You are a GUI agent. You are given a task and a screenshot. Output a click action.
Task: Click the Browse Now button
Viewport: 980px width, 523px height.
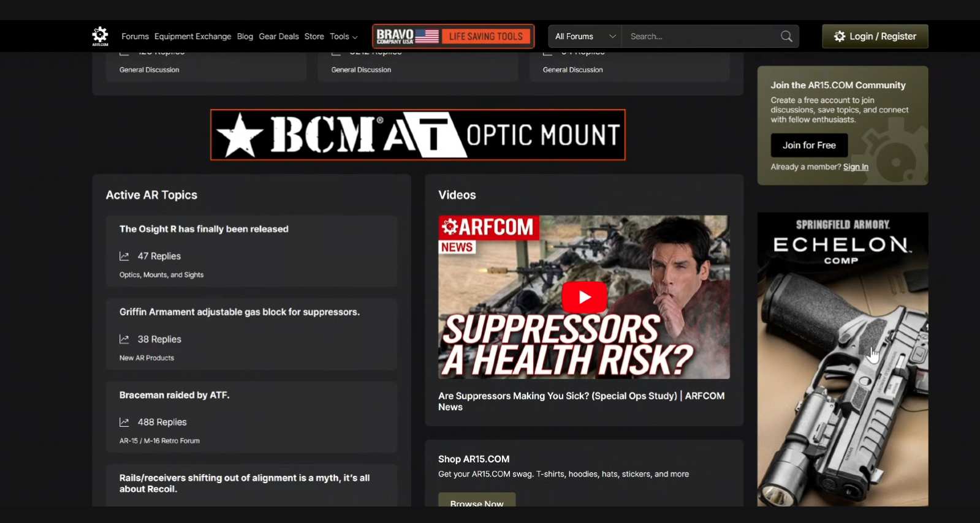(x=477, y=500)
